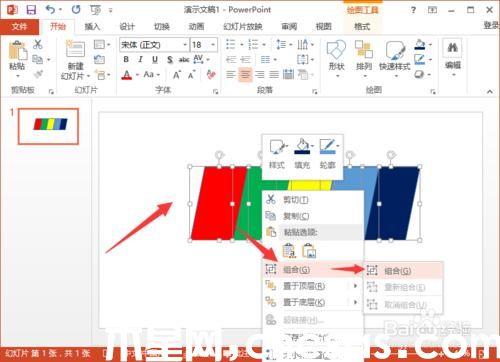The width and height of the screenshot is (500, 362).
Task: Toggle Italic formatting
Action: (x=140, y=59)
